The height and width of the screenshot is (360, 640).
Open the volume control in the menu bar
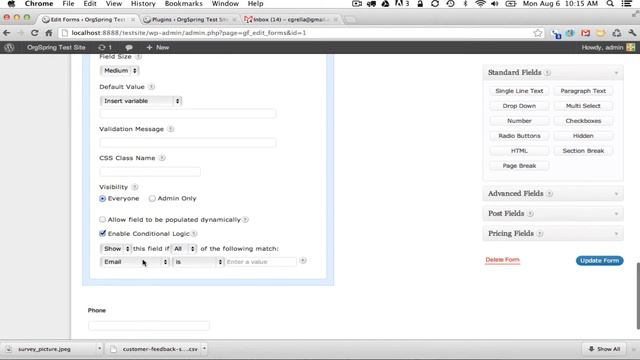[x=495, y=4]
